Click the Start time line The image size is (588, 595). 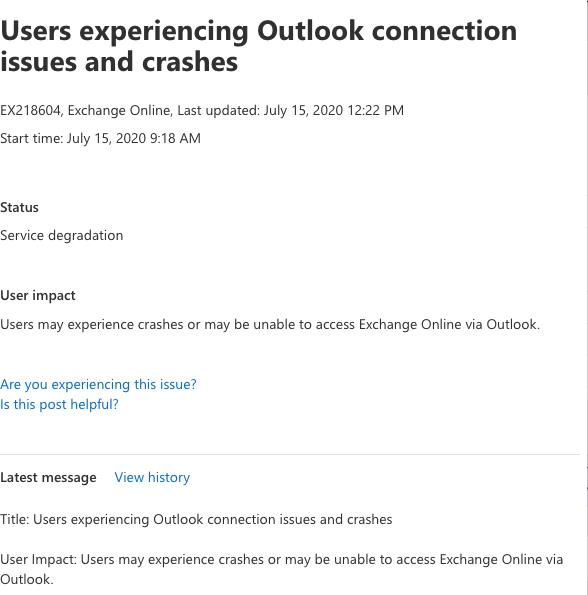click(100, 139)
